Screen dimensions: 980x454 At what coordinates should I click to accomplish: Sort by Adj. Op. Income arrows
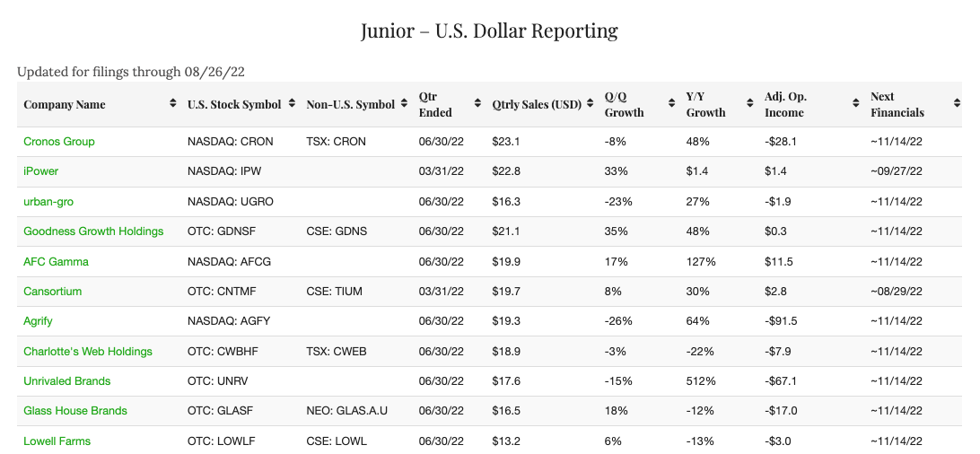[x=855, y=105]
